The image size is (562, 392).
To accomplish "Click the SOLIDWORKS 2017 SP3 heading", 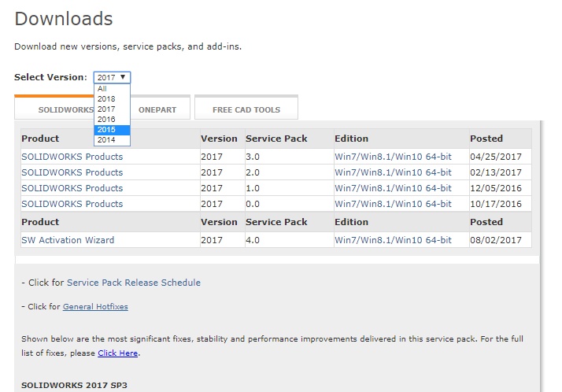I will coord(74,386).
